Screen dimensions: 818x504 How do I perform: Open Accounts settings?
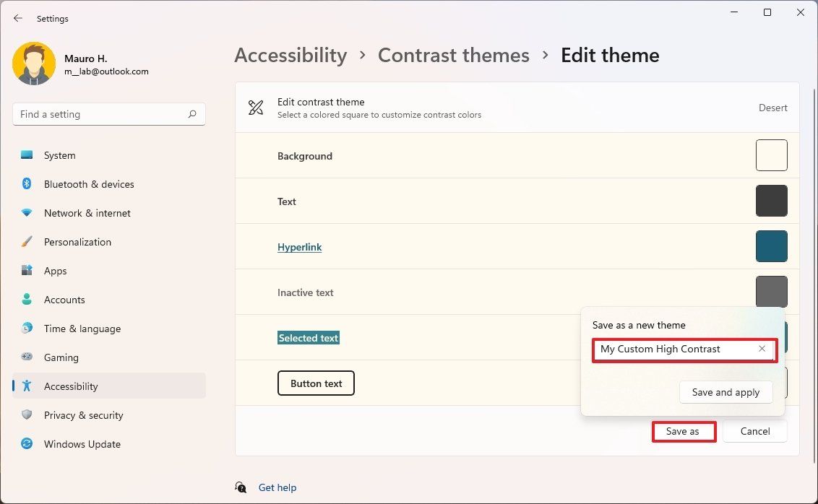pyautogui.click(x=65, y=300)
